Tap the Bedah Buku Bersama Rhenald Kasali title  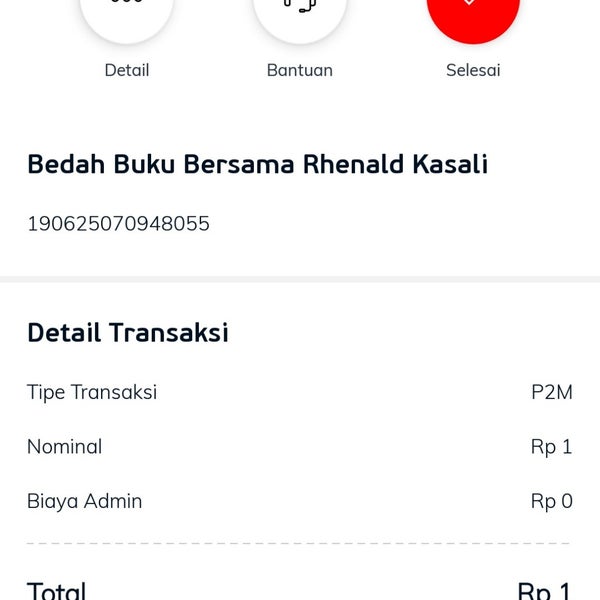258,164
